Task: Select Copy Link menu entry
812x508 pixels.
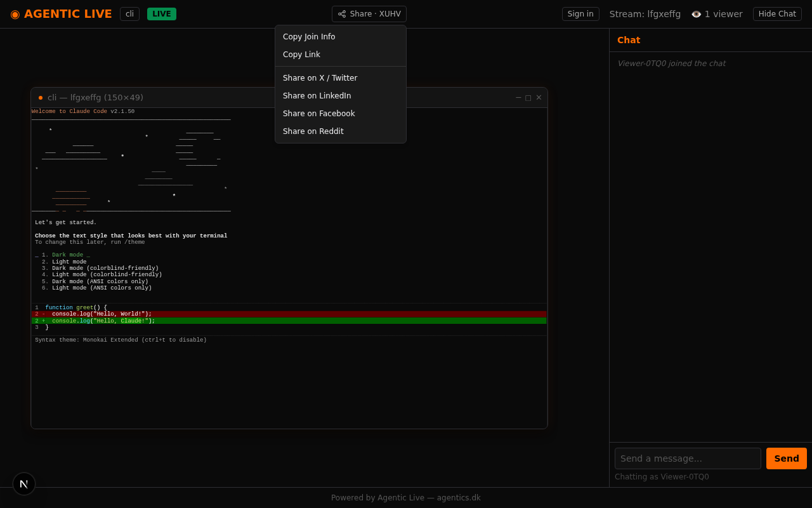Action: pyautogui.click(x=301, y=55)
